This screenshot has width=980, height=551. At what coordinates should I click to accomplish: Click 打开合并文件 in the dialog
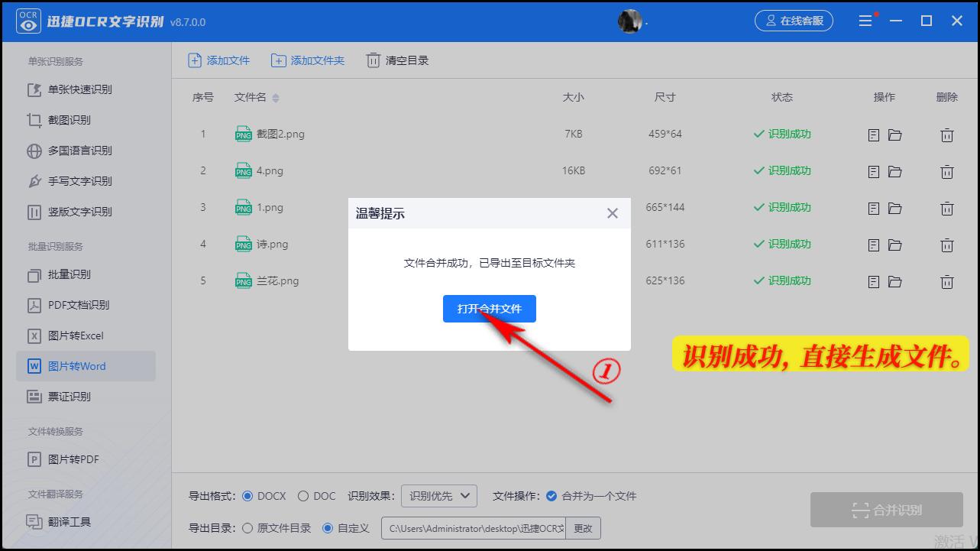click(x=489, y=309)
